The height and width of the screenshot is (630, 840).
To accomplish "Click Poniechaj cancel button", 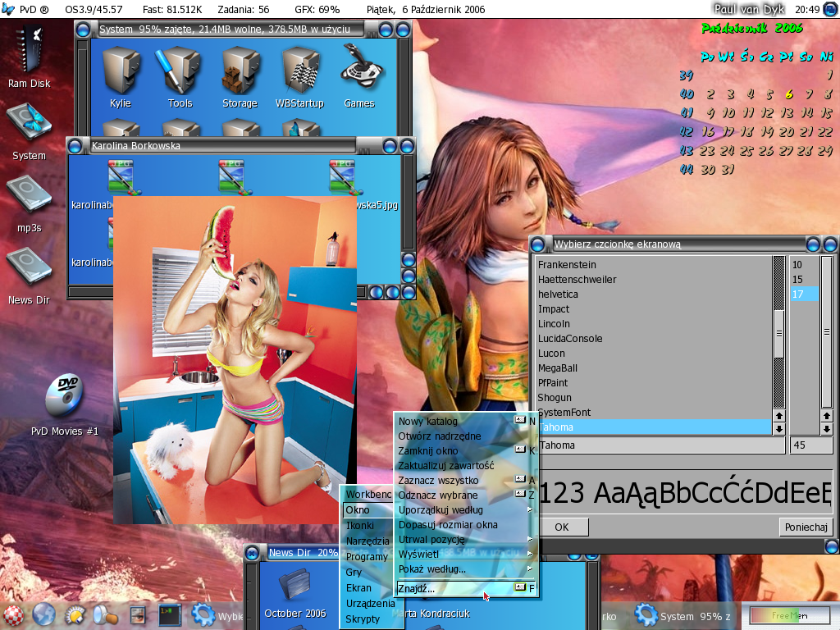I will click(806, 527).
